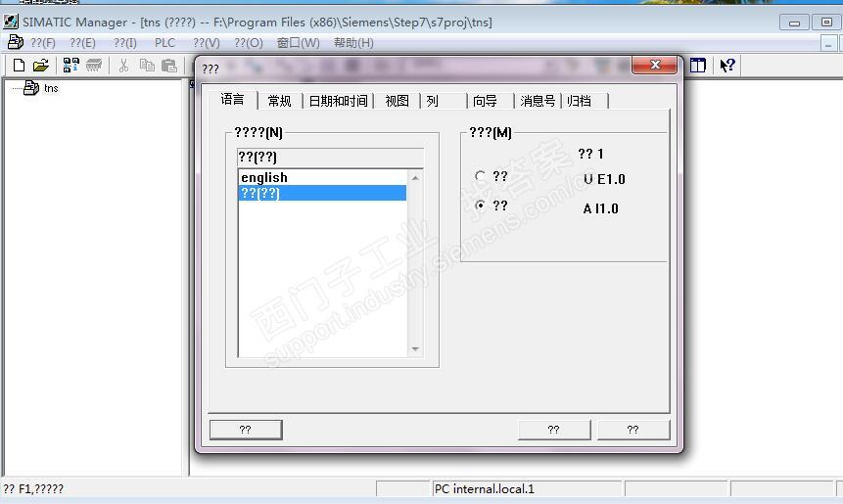The image size is (843, 504).
Task: Click the context help arrow-question icon
Action: pos(727,66)
